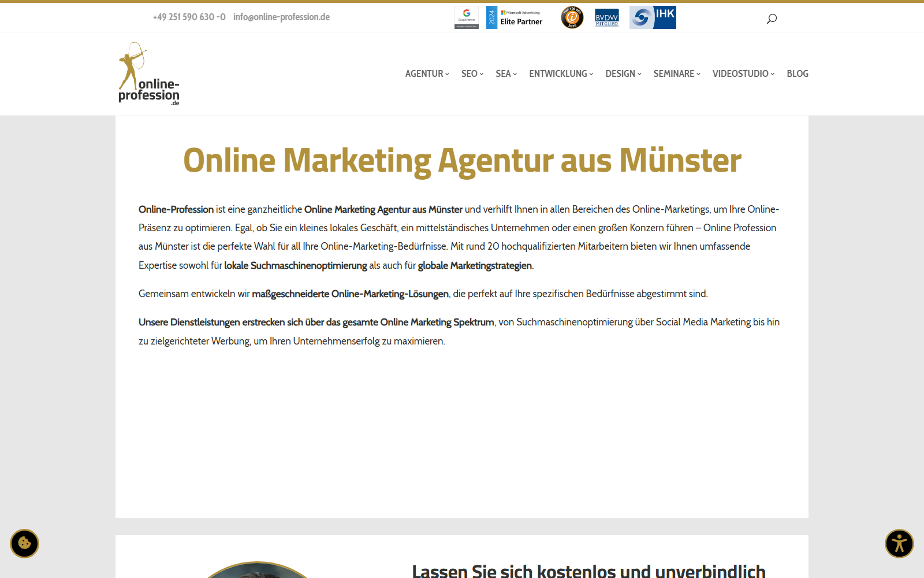
Task: Click the IHK logo badge
Action: tap(653, 17)
